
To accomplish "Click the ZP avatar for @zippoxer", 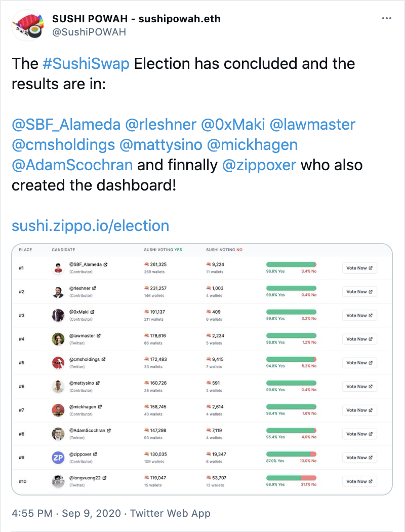I will tap(58, 458).
